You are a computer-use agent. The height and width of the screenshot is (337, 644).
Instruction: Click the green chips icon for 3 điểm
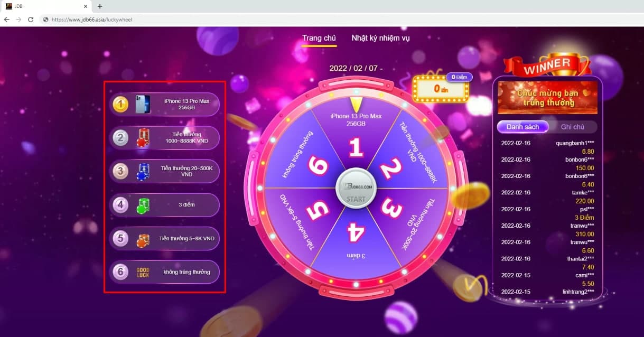click(x=143, y=205)
